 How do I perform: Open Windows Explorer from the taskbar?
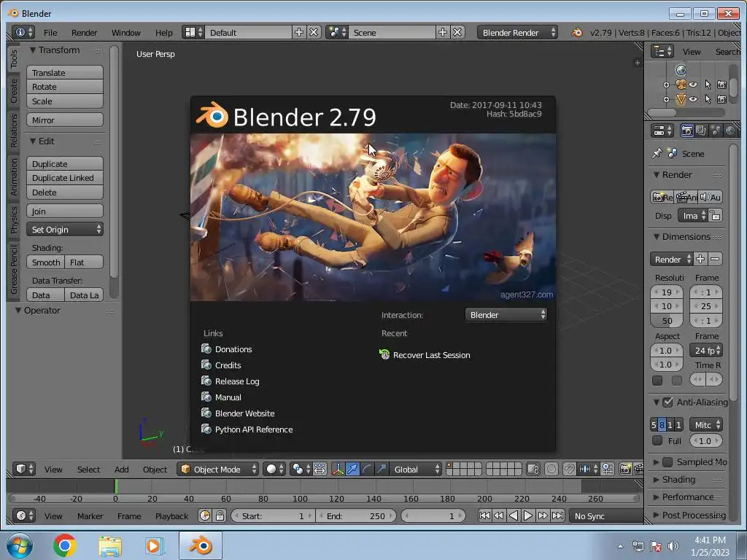(x=110, y=545)
